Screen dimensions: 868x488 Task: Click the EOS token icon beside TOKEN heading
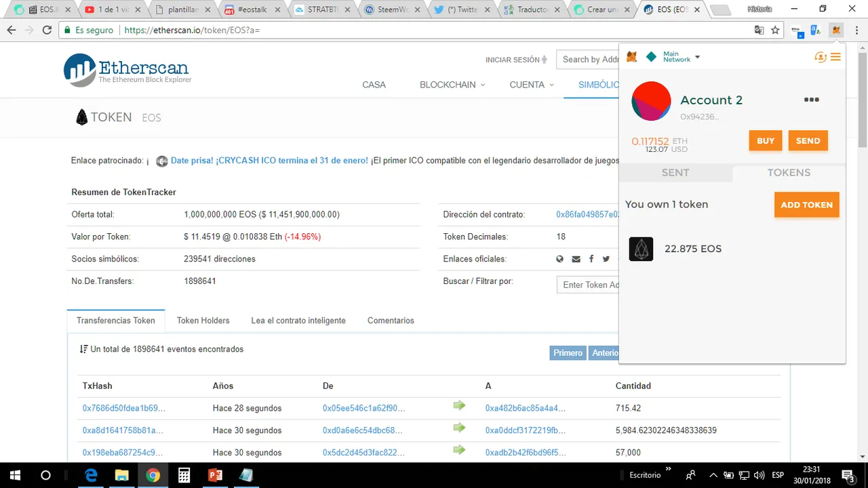click(81, 117)
